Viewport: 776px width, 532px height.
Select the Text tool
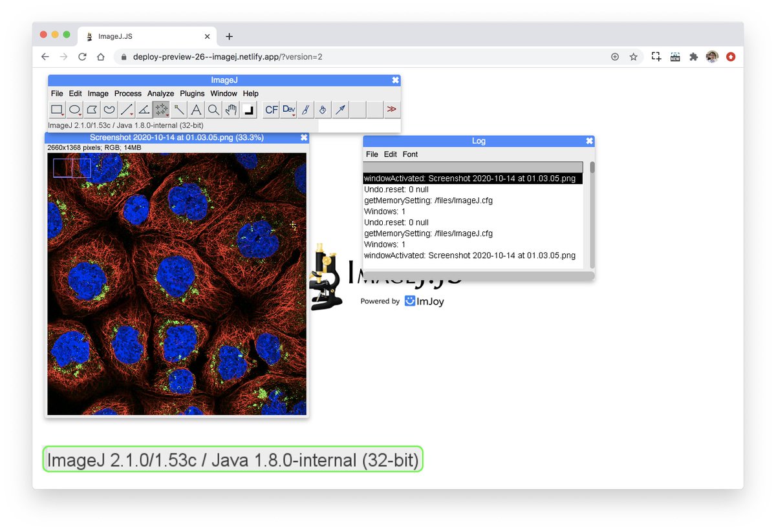coord(196,110)
